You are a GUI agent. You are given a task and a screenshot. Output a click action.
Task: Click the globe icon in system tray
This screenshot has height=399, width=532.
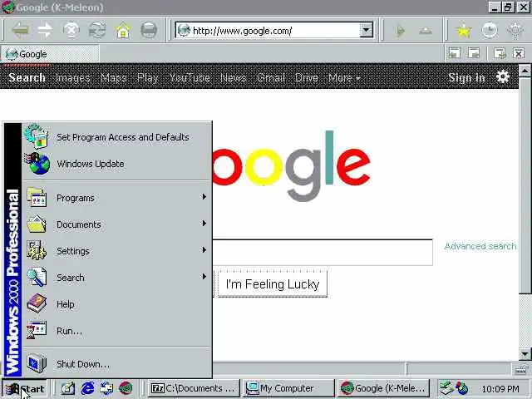point(462,388)
